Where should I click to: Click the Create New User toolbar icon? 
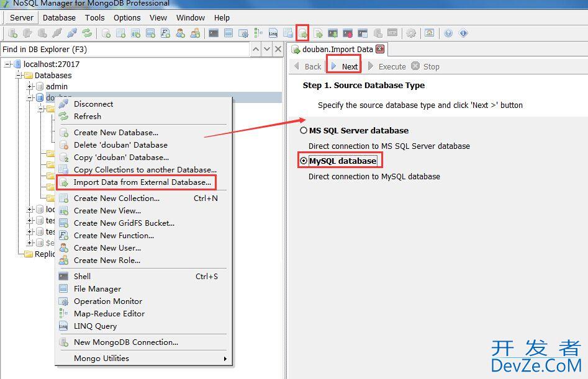click(181, 33)
